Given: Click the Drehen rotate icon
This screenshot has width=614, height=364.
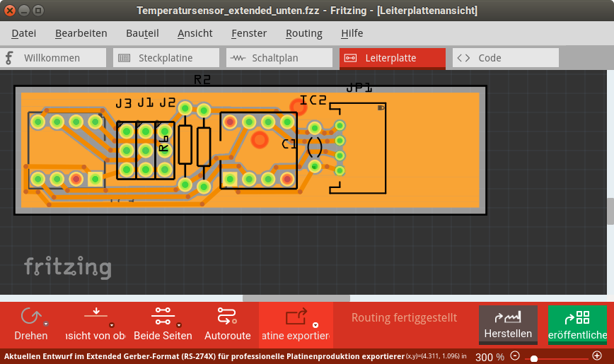Looking at the screenshot, I should point(30,317).
